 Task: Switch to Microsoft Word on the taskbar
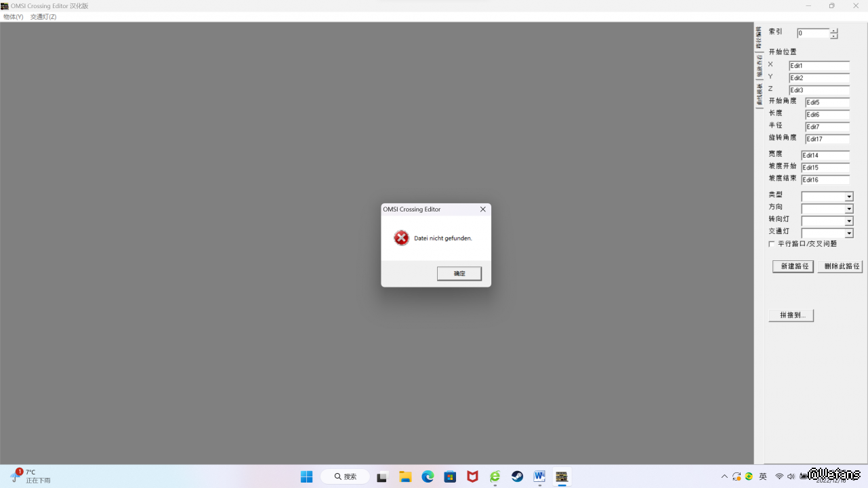pos(539,476)
